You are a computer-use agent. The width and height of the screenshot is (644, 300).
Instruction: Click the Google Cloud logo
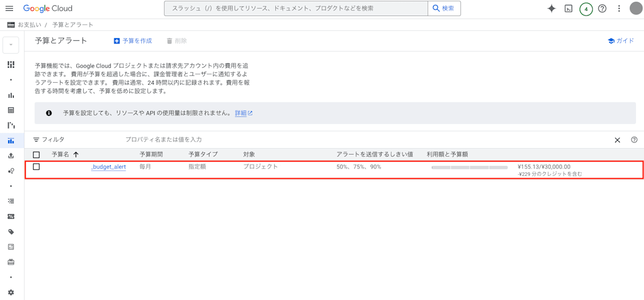pos(48,9)
